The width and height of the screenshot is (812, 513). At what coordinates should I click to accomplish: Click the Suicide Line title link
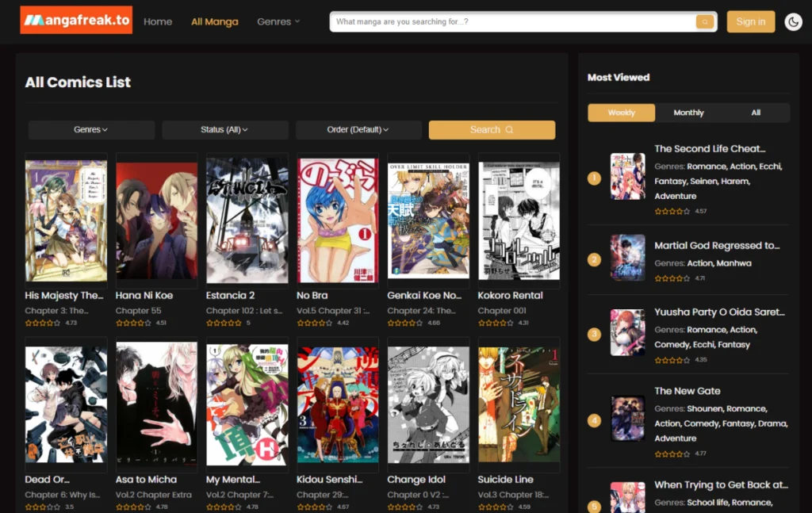[x=505, y=480]
